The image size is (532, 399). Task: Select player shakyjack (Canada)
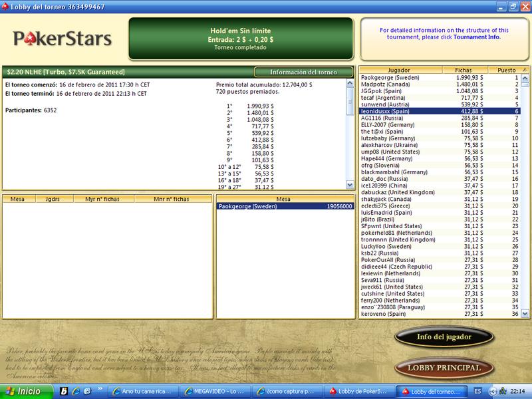click(440, 199)
